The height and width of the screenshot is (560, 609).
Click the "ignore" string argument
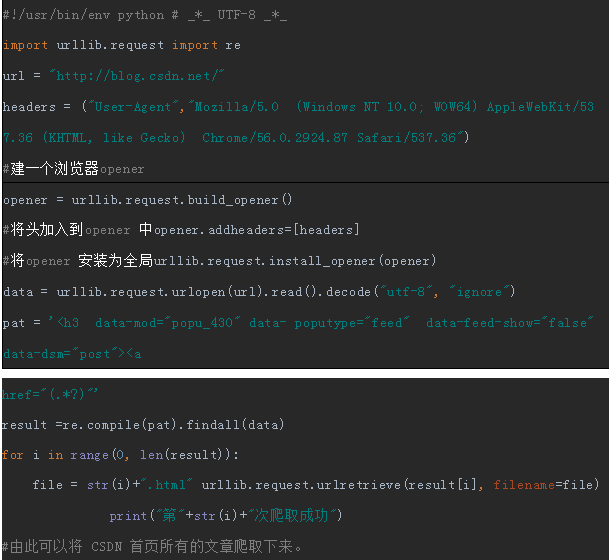pos(480,291)
